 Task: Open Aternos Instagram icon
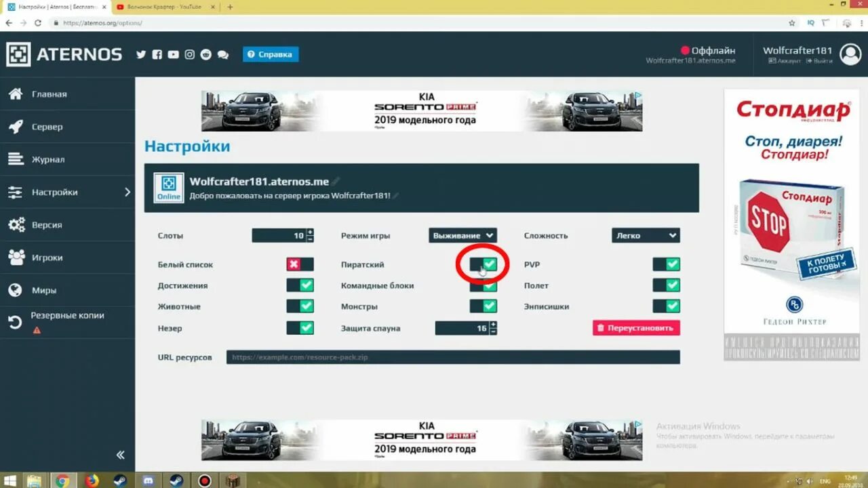coord(190,55)
